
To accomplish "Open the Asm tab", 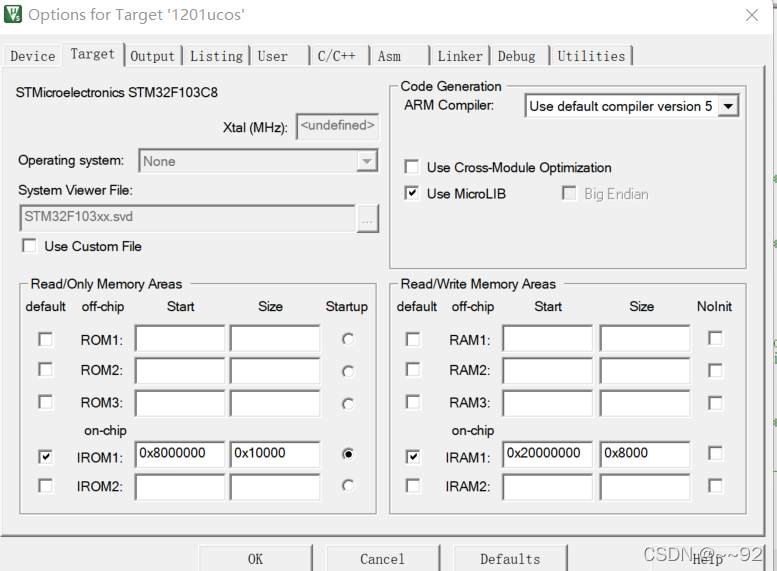I will pos(400,56).
